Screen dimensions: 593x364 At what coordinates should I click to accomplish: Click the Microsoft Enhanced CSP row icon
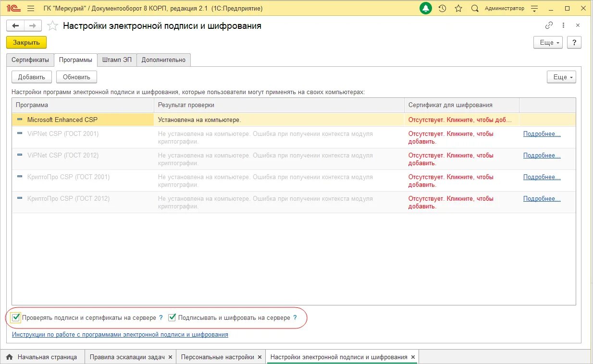(20, 119)
